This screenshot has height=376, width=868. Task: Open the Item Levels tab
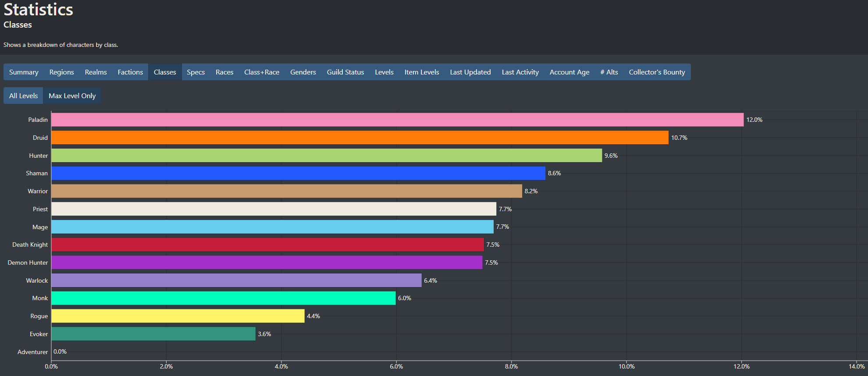422,72
